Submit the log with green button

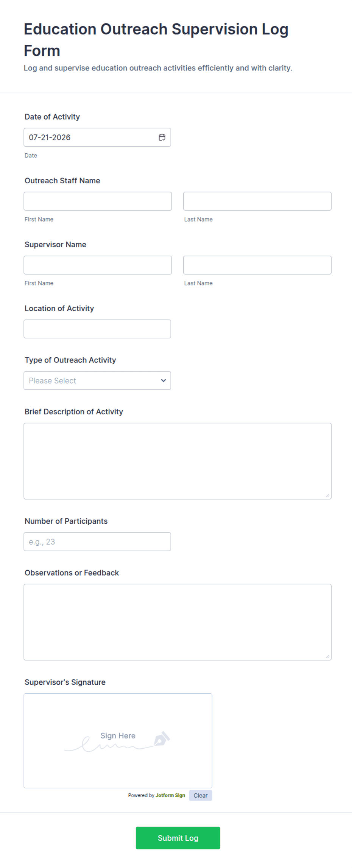[178, 838]
